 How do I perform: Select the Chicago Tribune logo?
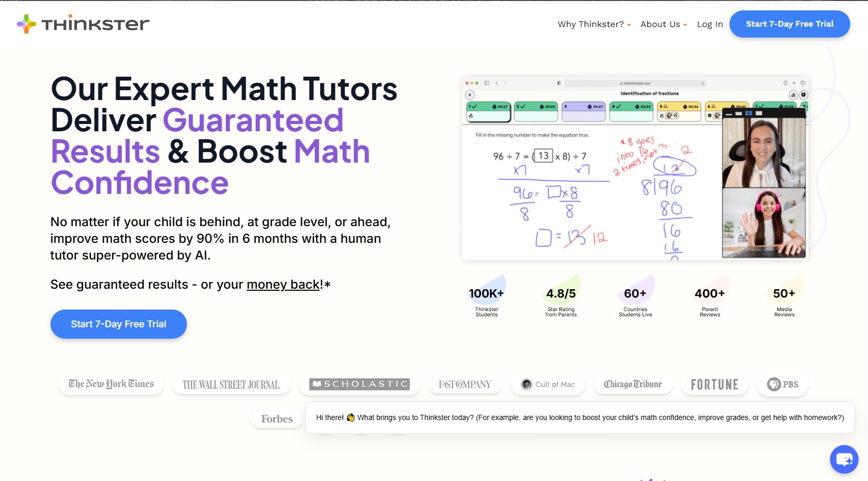coord(633,385)
